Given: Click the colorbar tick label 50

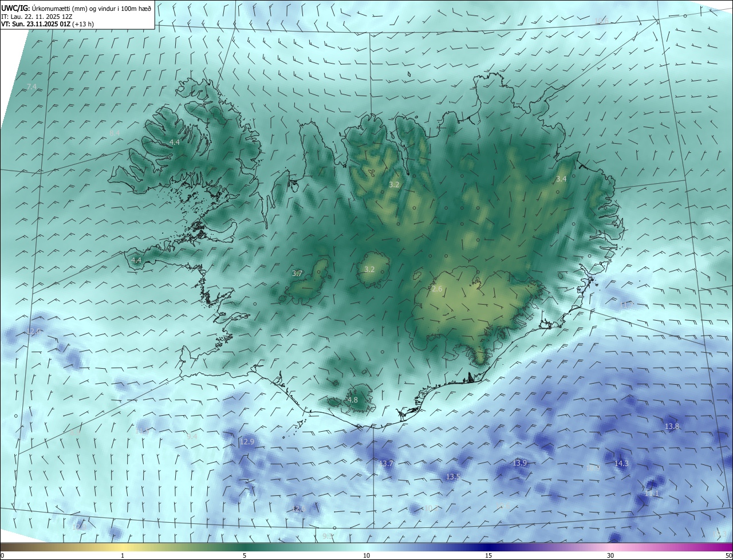Looking at the screenshot, I should (x=728, y=556).
